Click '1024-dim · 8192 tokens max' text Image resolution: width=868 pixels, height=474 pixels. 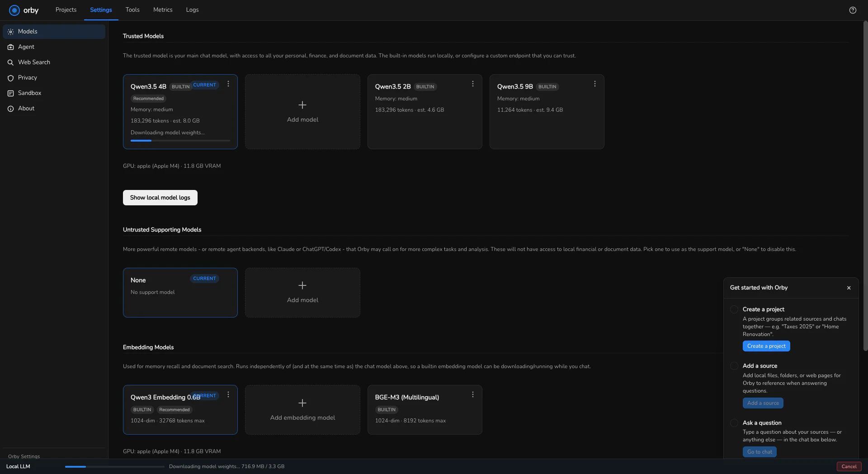[x=410, y=421]
